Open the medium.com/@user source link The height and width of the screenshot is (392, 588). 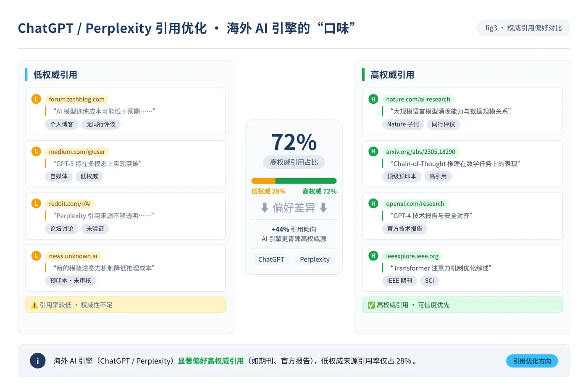tap(77, 152)
